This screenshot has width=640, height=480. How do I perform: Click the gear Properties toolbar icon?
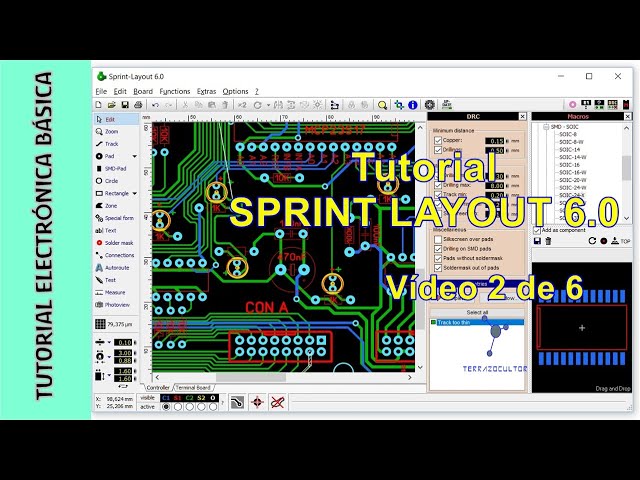429,105
